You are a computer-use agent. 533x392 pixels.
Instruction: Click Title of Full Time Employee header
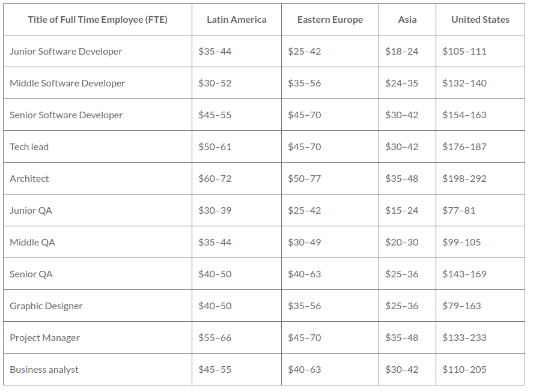(97, 20)
